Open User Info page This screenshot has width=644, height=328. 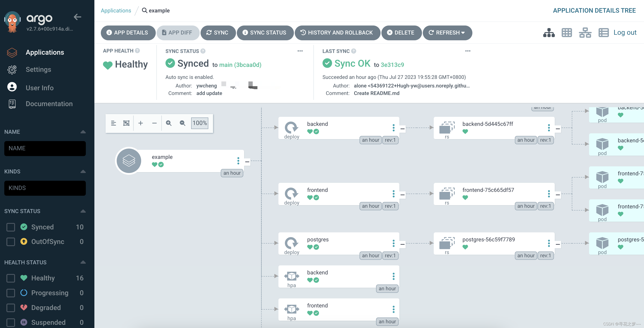click(39, 88)
